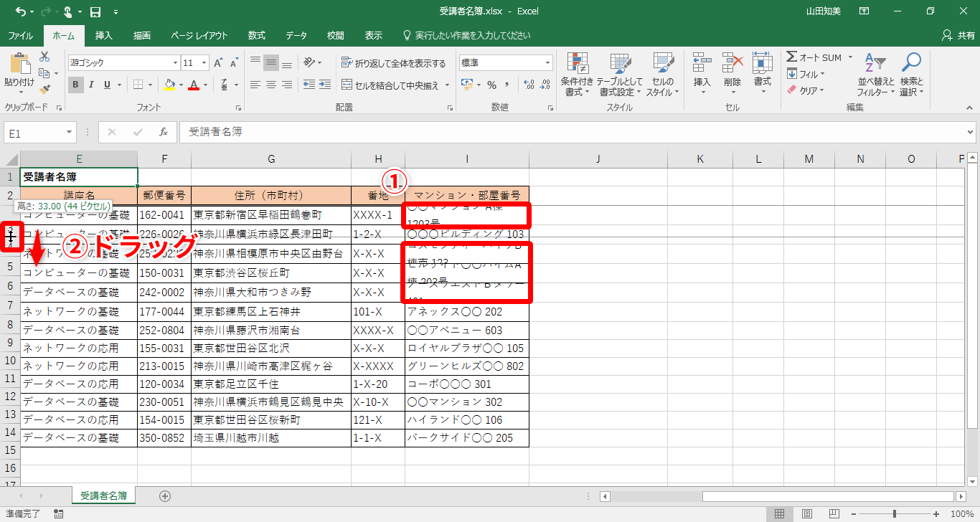Toggle Underline formatting
Screen dimensions: 980x522
pyautogui.click(x=108, y=85)
